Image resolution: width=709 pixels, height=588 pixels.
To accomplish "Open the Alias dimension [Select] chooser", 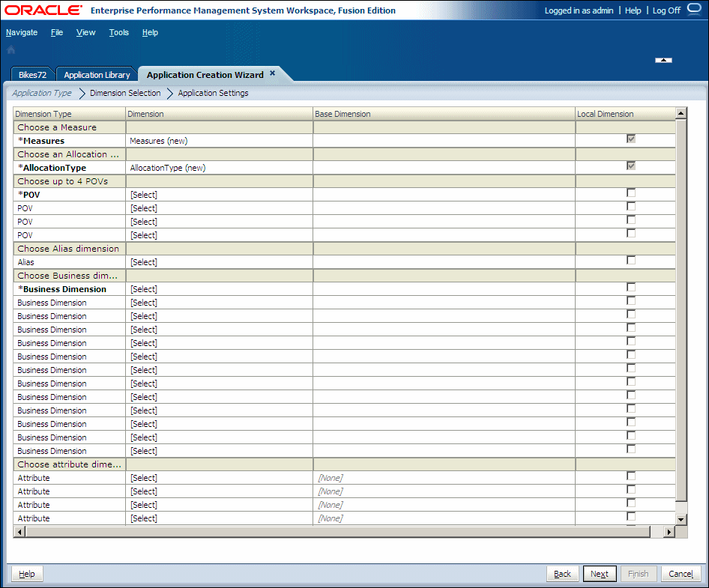I will (x=143, y=262).
